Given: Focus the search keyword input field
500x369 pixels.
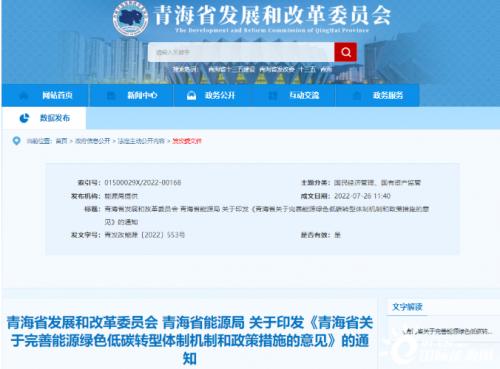Looking at the screenshot, I should point(241,52).
